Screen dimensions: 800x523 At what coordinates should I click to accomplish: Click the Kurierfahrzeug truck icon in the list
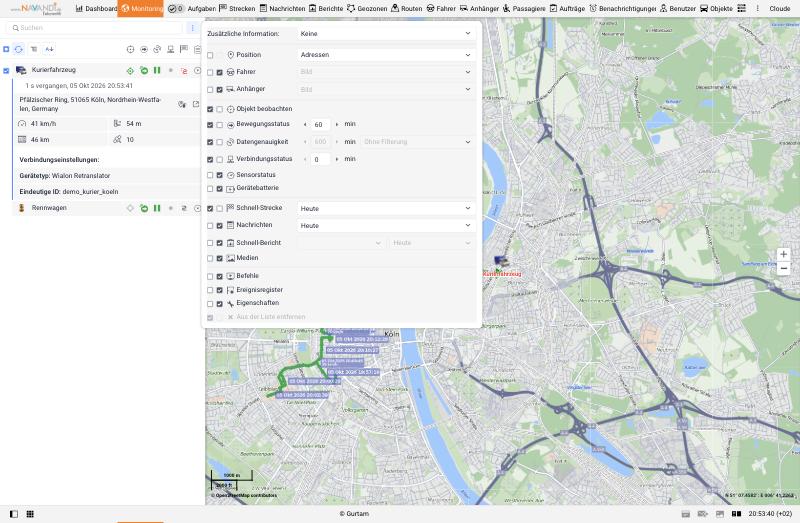click(x=21, y=70)
